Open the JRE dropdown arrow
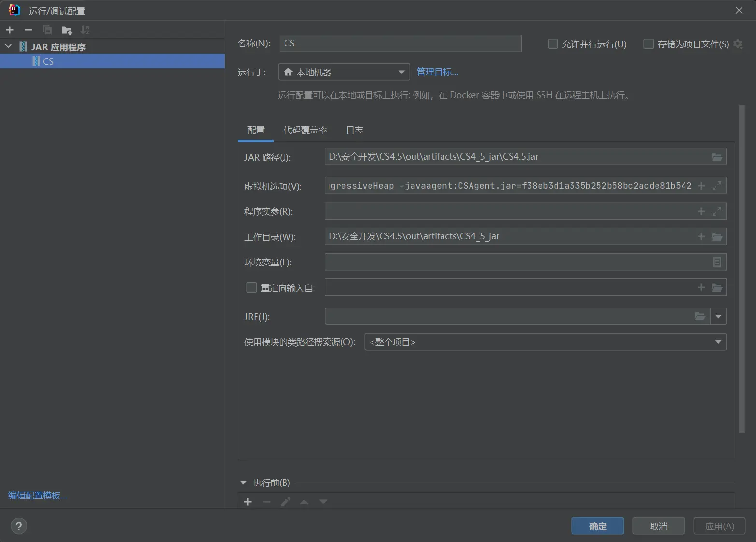756x542 pixels. (718, 317)
